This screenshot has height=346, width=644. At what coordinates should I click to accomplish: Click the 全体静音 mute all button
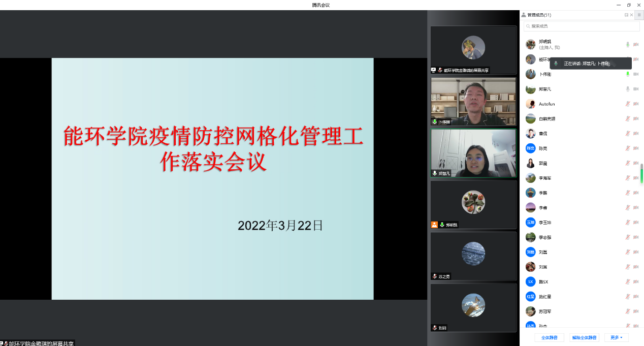point(549,337)
